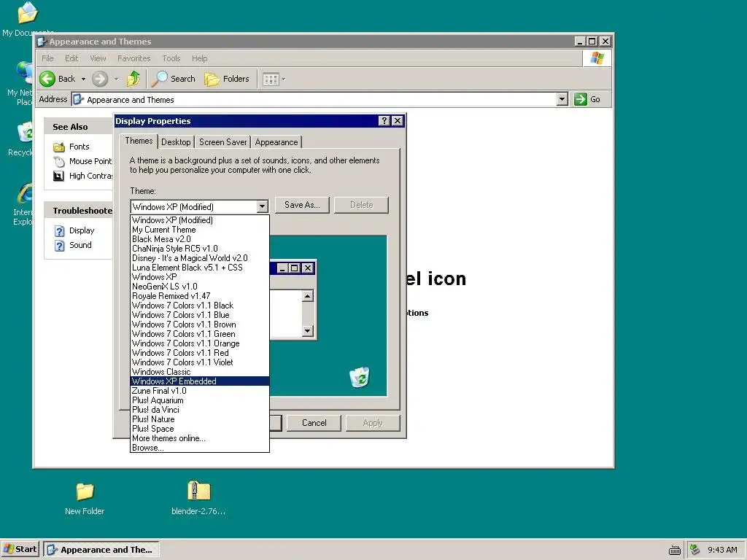Choose Royale Remixed v1.47 theme
Image resolution: width=747 pixels, height=560 pixels.
[200, 296]
